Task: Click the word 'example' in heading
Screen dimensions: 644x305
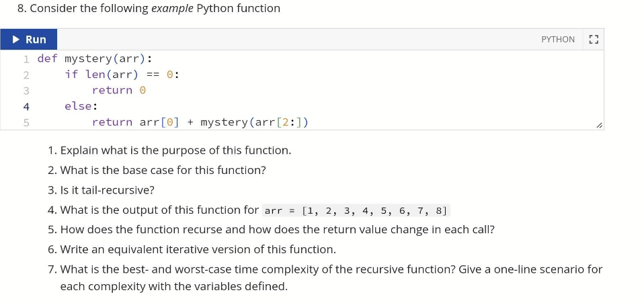Action: (172, 9)
